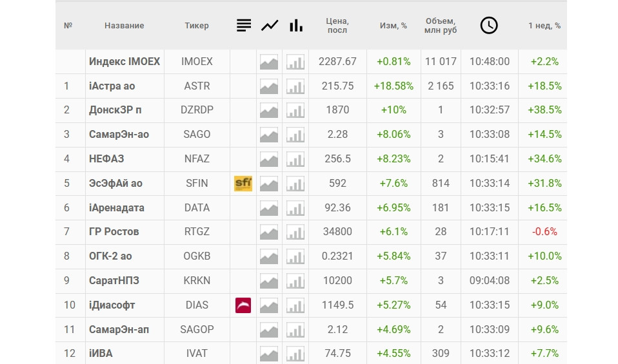Open bar chart icon for SFIN row

tap(295, 184)
